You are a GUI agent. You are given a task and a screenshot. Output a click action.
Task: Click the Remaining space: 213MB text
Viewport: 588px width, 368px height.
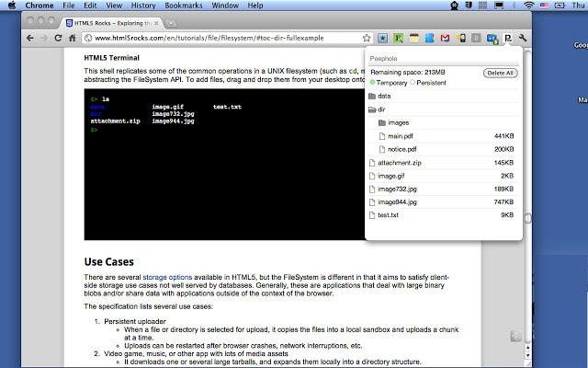(408, 72)
